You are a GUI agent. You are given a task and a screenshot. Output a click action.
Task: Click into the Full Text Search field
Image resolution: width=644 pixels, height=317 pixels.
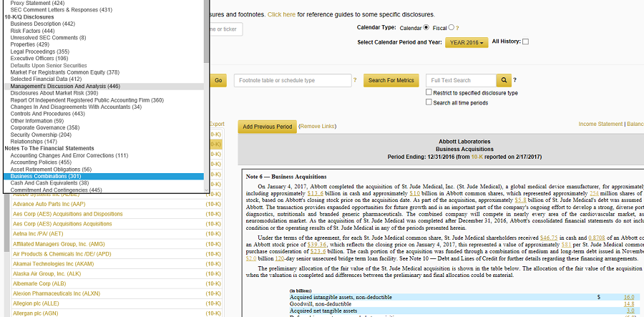[460, 80]
